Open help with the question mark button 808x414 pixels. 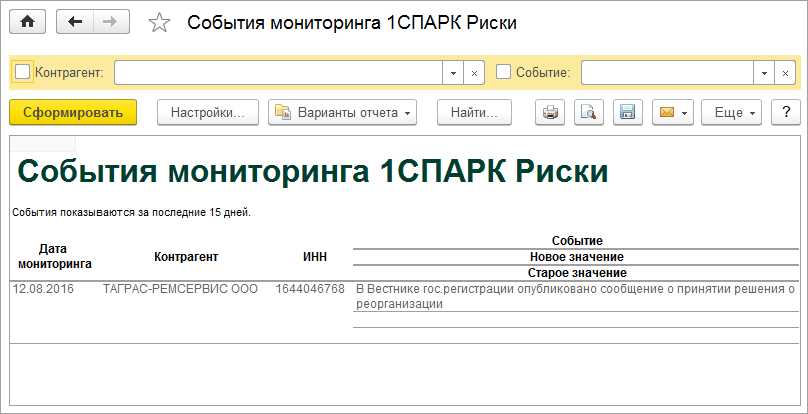coord(785,112)
